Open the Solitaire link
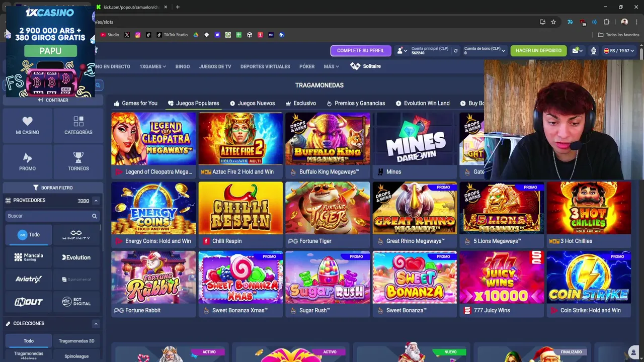 (365, 66)
